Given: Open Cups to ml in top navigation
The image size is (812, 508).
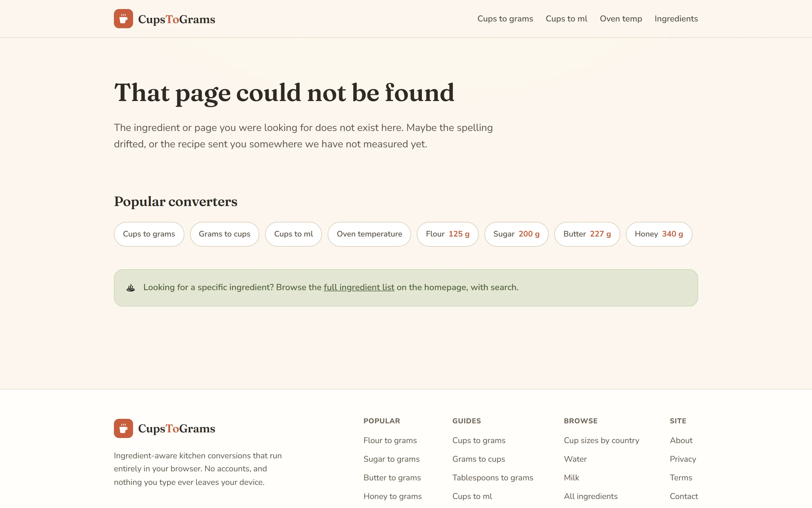Looking at the screenshot, I should pyautogui.click(x=566, y=19).
